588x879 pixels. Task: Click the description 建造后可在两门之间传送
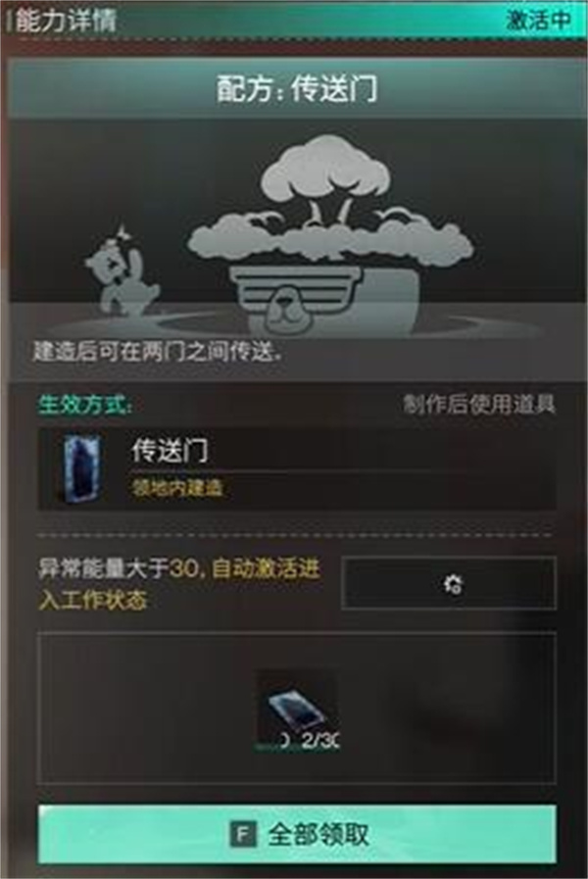(x=157, y=353)
